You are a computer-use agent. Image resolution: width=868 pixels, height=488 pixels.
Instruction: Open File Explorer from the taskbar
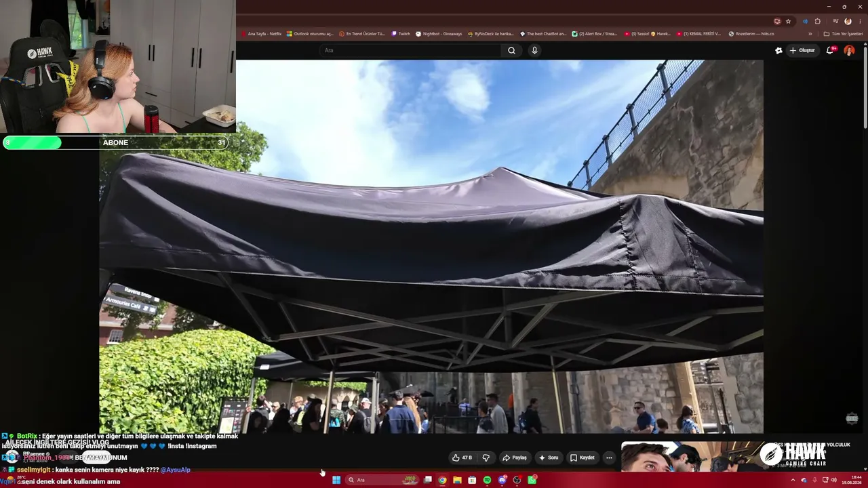(x=457, y=480)
